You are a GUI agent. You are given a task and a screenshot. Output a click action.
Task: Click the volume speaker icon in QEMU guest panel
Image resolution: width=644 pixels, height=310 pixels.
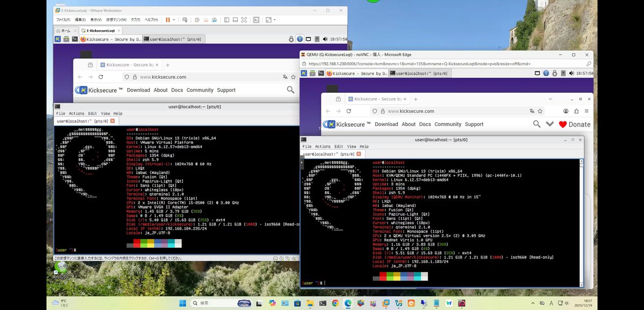[x=571, y=73]
